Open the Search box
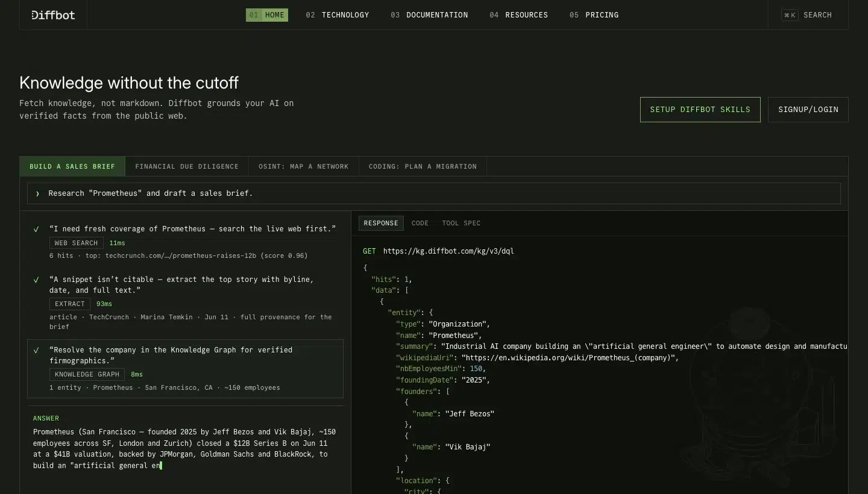Screen dimensions: 868x494 pyautogui.click(x=808, y=15)
